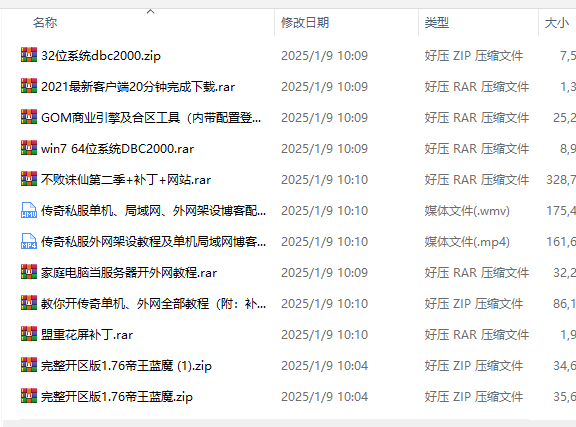The width and height of the screenshot is (576, 427).
Task: Select the mp4 video 传奇私服外网架设教程及单机局域网博客
Action: pos(154,242)
